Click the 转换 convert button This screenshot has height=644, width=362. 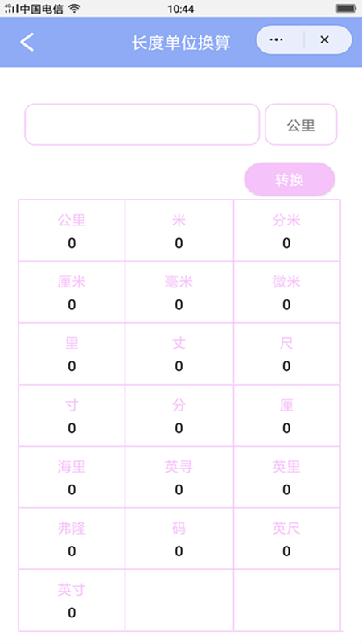coord(290,180)
